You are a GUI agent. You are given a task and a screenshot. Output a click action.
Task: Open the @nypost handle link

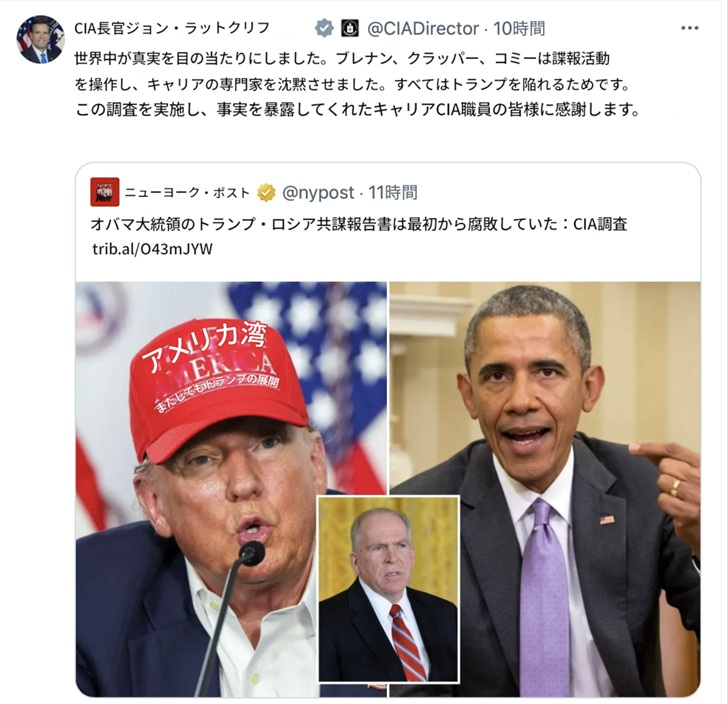click(318, 192)
